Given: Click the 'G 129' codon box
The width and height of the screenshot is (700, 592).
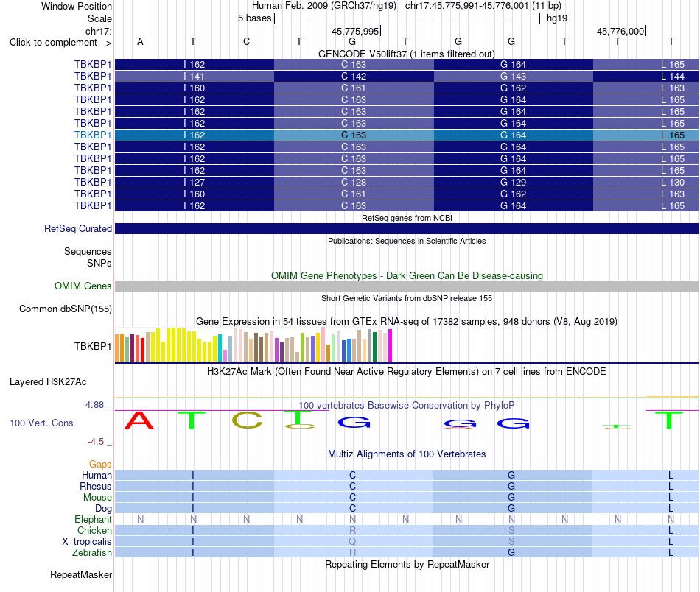Looking at the screenshot, I should tap(513, 182).
